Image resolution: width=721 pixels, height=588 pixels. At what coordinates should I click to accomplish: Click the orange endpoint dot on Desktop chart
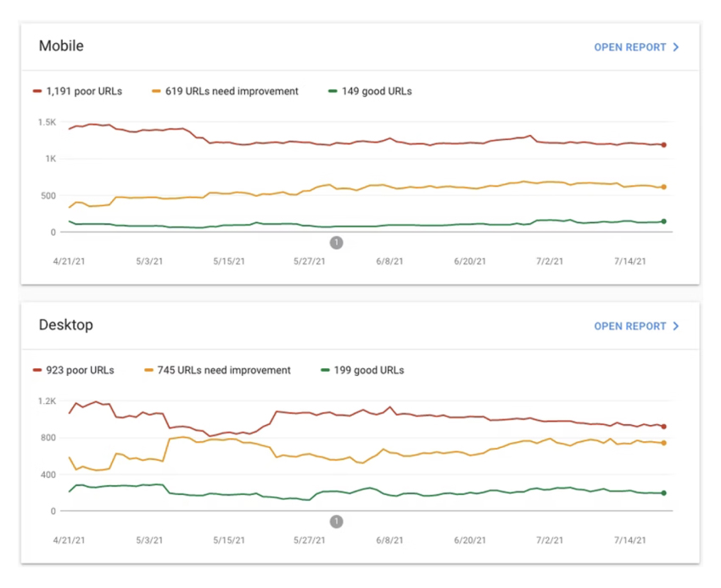(x=663, y=443)
